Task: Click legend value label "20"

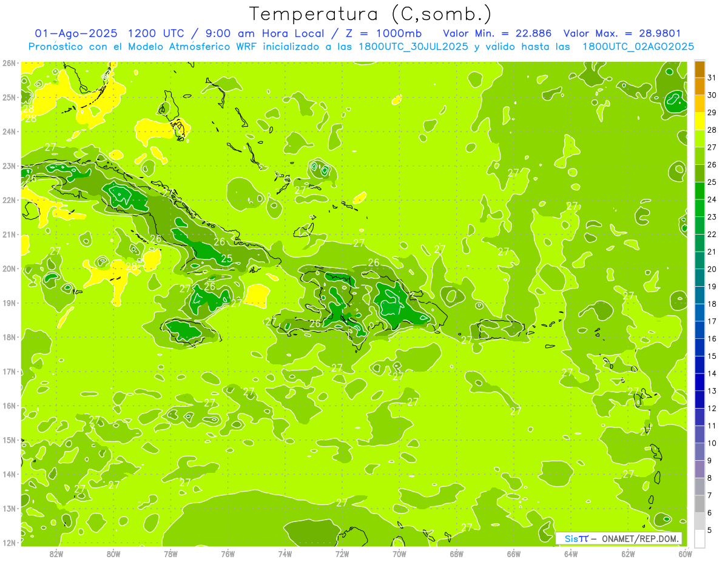Action: pos(712,269)
